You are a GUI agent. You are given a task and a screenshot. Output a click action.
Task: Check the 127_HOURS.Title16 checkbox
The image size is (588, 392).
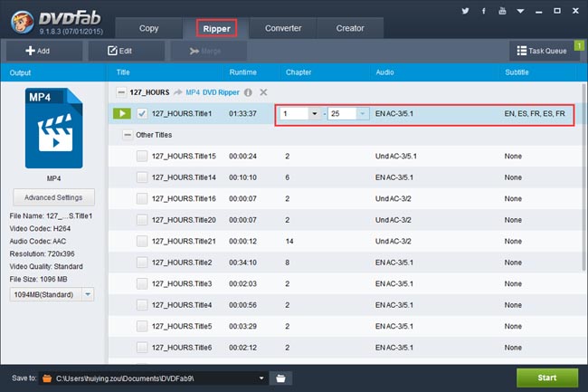142,198
